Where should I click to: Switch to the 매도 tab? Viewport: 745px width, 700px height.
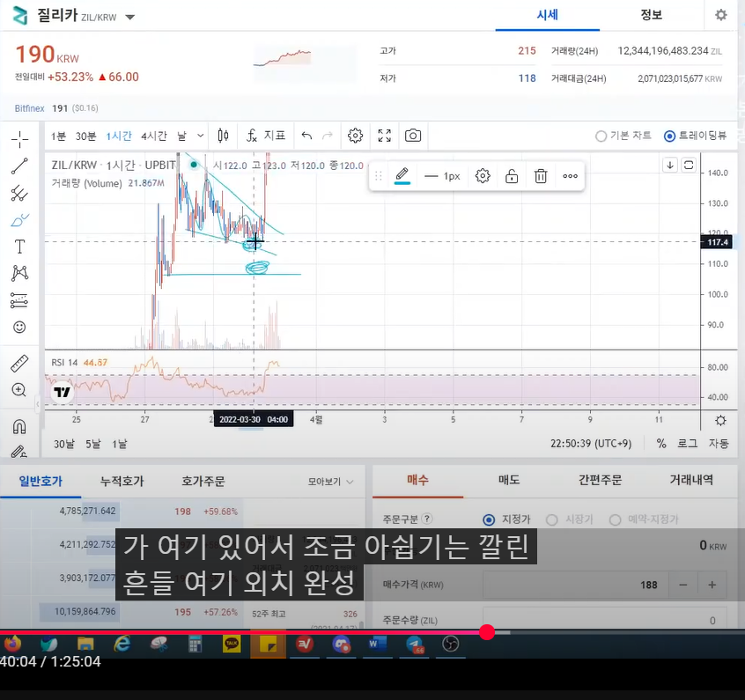509,480
